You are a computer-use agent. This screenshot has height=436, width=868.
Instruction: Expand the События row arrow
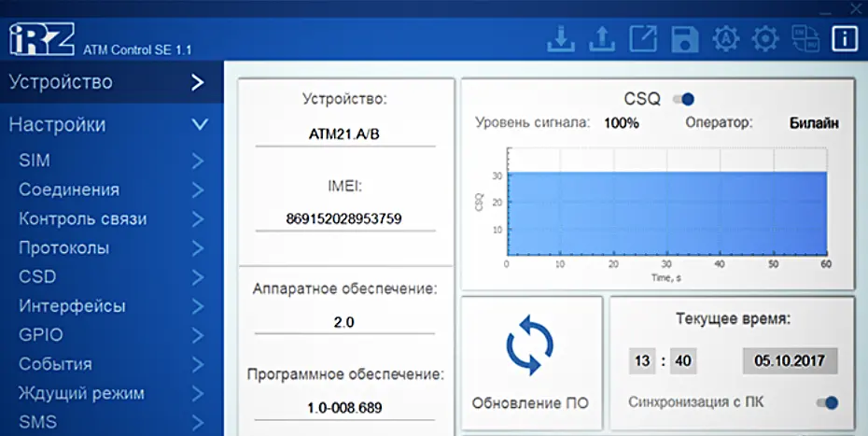[x=198, y=364]
